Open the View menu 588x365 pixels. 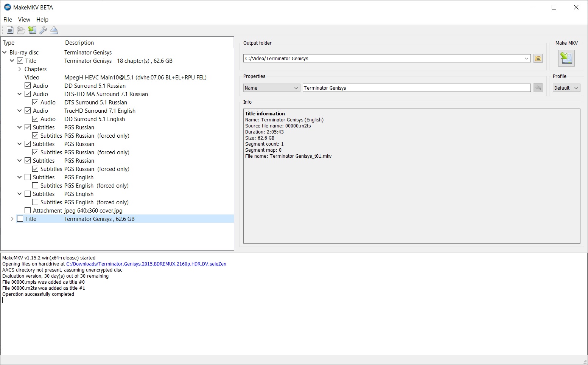click(x=24, y=20)
